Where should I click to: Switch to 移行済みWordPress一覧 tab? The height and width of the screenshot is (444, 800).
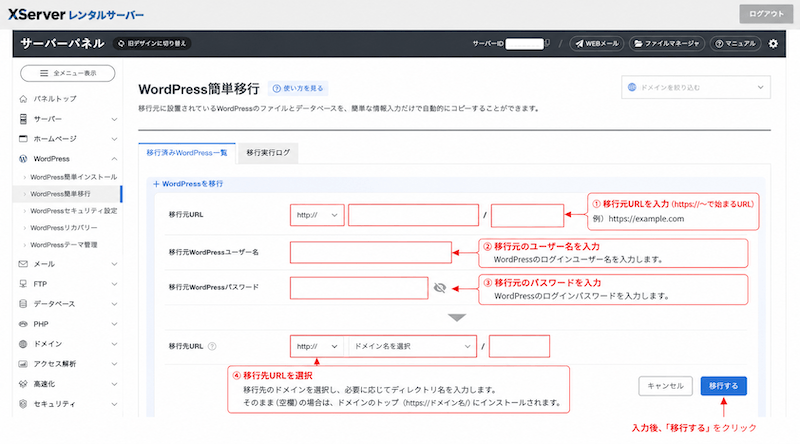click(187, 153)
